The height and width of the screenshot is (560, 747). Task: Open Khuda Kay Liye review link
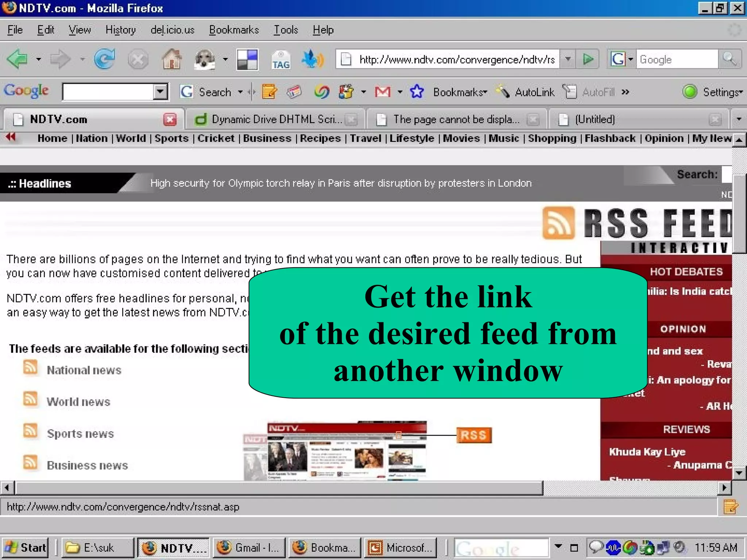coord(647,452)
